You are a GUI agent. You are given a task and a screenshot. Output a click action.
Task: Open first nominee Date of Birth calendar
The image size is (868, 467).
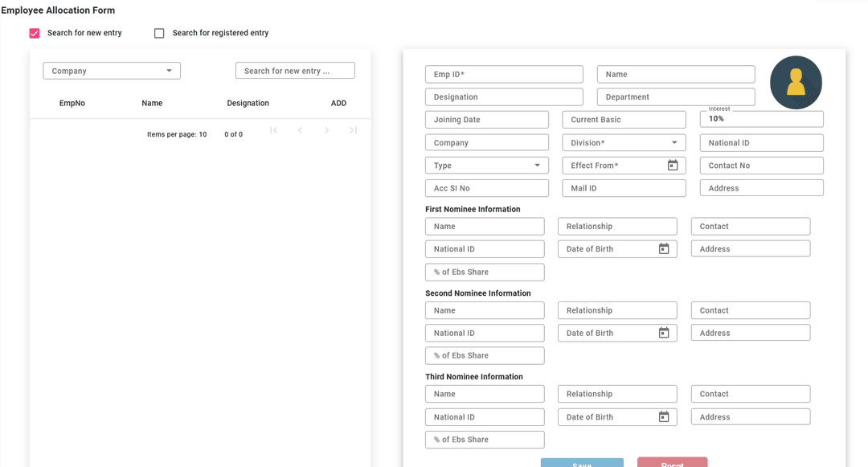pos(664,249)
